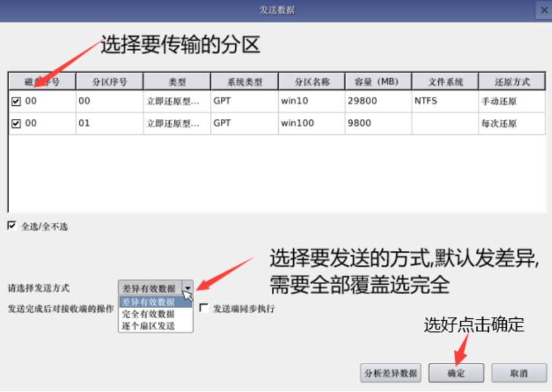Viewport: 552px width, 392px height.
Task: Uncheck the win100 partition row checkbox
Action: (16, 123)
